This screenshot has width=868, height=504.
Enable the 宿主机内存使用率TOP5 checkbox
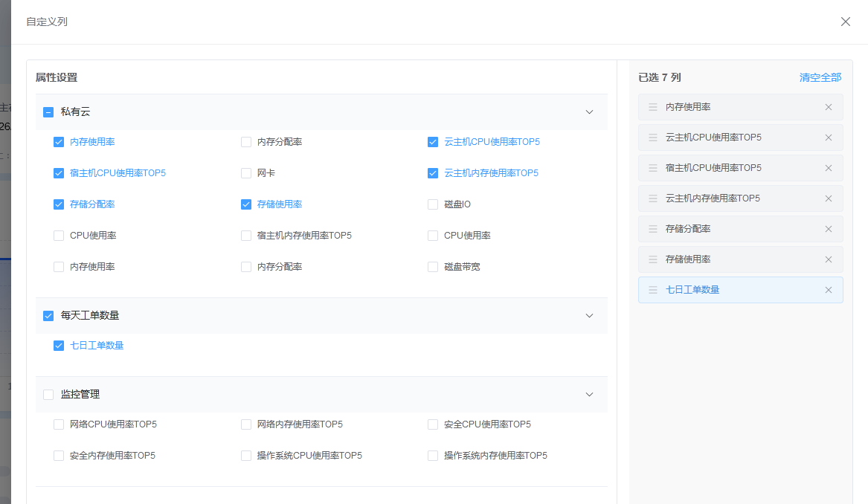[x=246, y=236]
